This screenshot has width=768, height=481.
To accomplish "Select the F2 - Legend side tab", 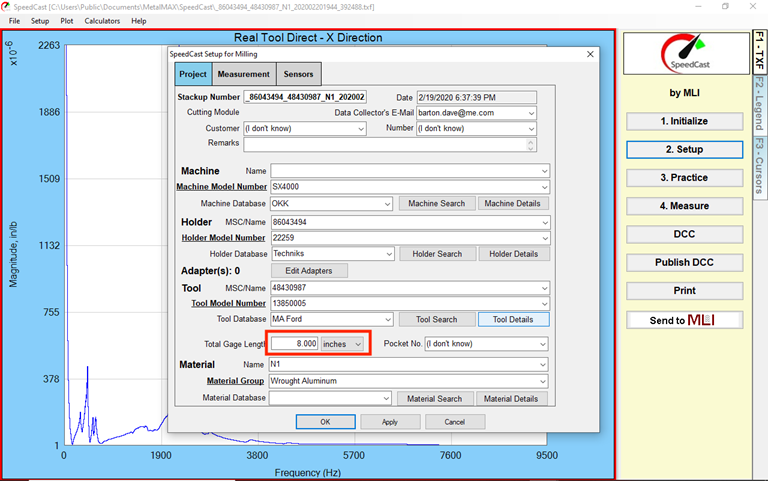I will [x=759, y=104].
